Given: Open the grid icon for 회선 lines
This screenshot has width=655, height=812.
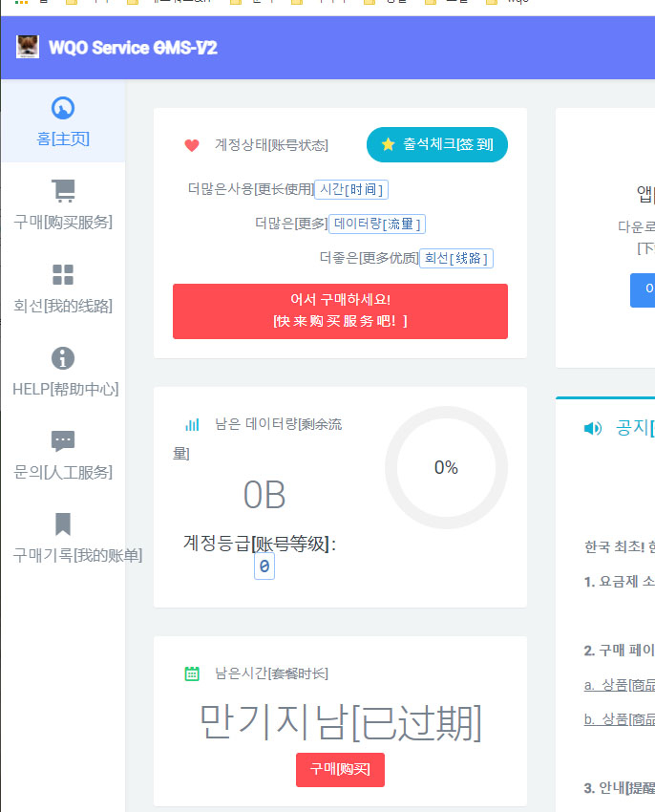Looking at the screenshot, I should tap(63, 275).
